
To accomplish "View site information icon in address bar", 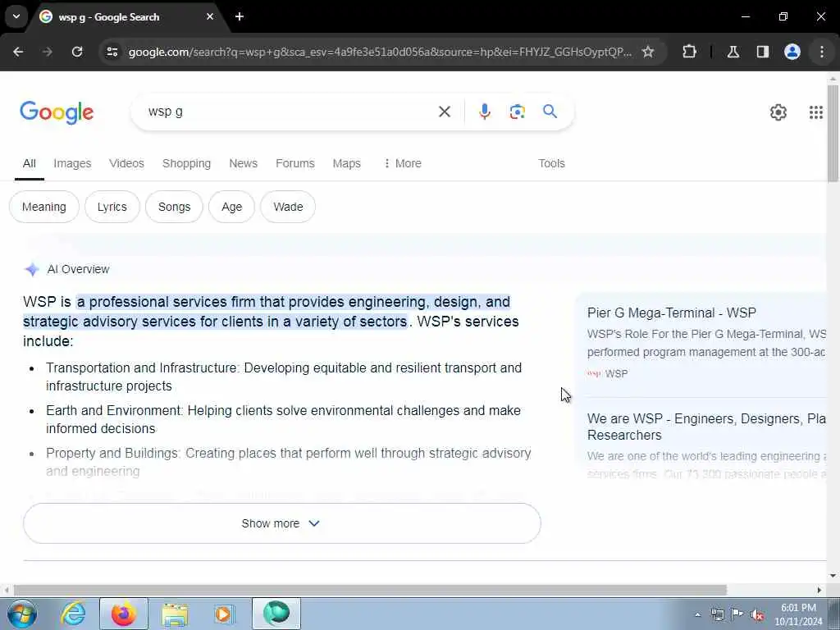I will [x=112, y=52].
